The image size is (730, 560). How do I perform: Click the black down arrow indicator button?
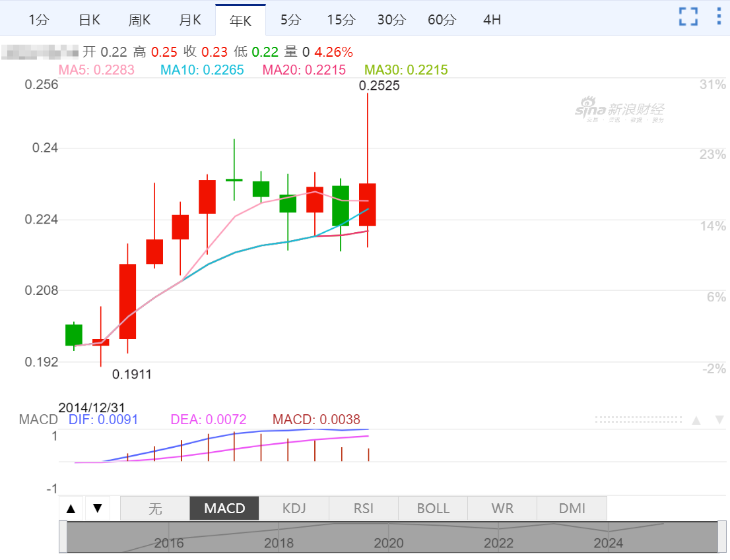point(98,508)
